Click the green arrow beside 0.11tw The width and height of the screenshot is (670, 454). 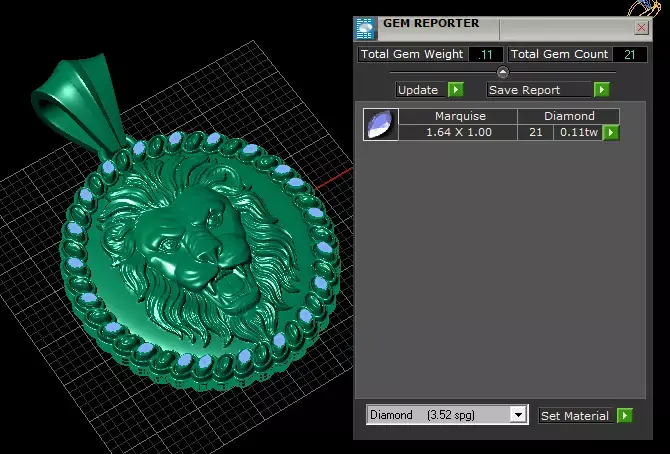[x=611, y=133]
